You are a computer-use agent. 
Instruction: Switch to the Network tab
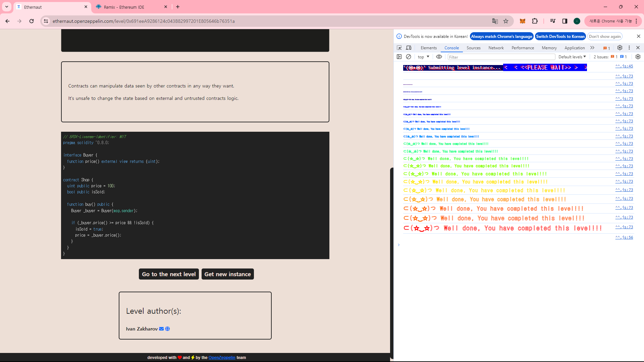(x=496, y=48)
